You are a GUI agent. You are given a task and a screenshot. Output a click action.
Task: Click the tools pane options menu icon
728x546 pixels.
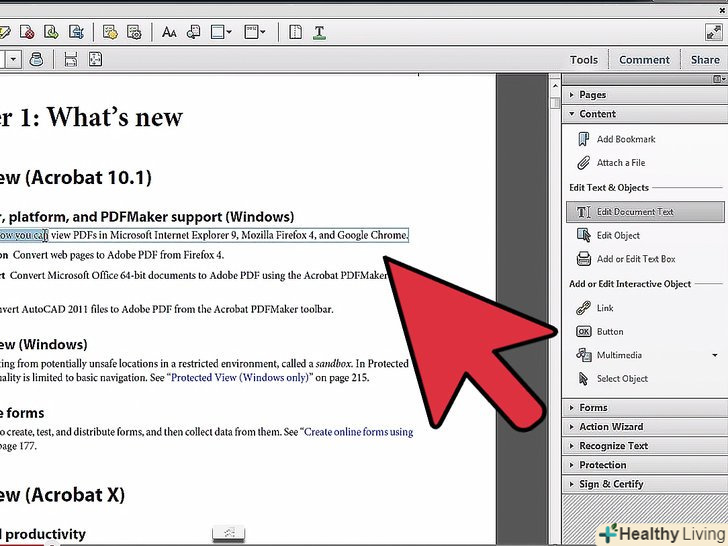coord(719,79)
